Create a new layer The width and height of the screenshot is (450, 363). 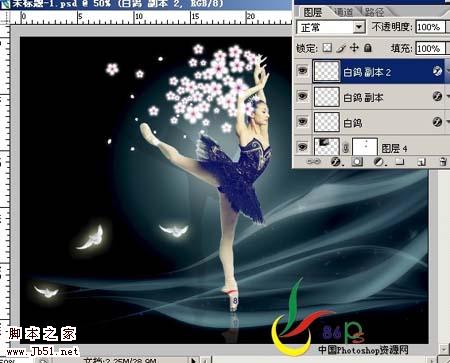tap(421, 162)
